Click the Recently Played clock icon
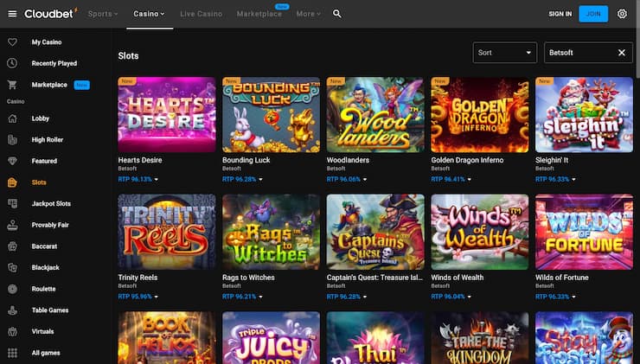The image size is (640, 364). 12,63
